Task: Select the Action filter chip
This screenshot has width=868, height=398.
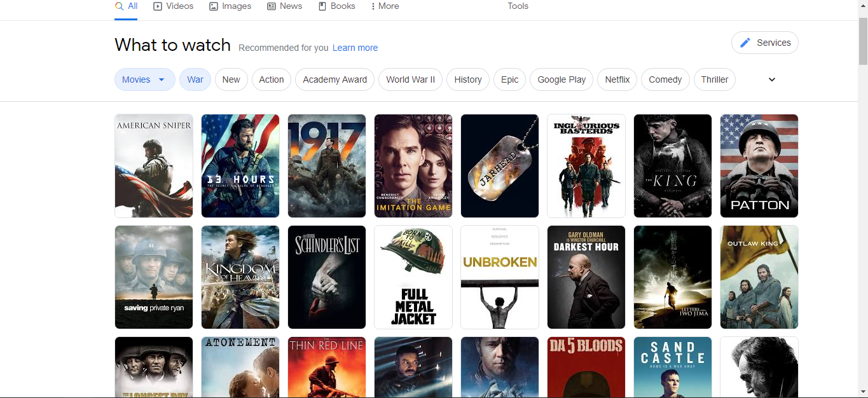Action: (x=272, y=79)
